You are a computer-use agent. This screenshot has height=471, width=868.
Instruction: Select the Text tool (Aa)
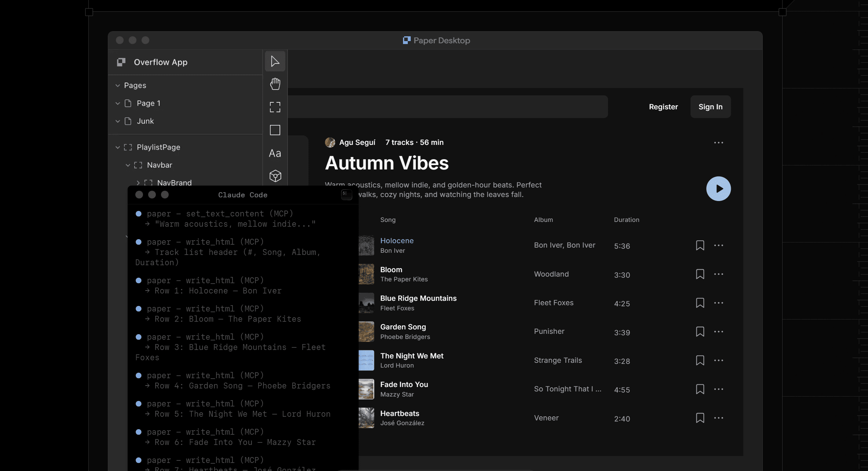[x=275, y=153]
